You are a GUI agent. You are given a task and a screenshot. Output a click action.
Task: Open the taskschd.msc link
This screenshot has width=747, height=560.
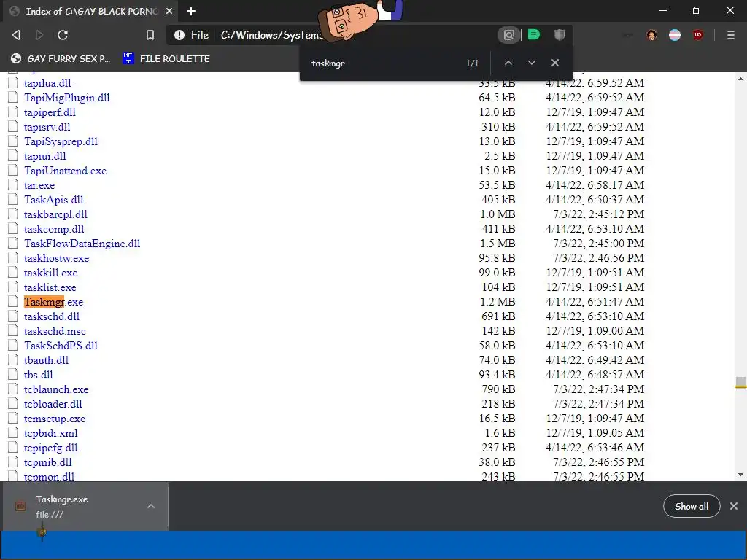pyautogui.click(x=55, y=331)
